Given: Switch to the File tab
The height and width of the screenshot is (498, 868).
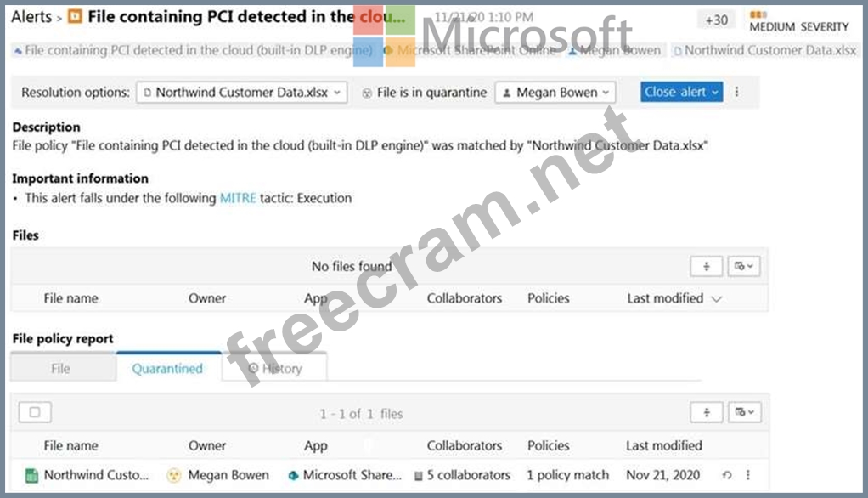Looking at the screenshot, I should (60, 369).
